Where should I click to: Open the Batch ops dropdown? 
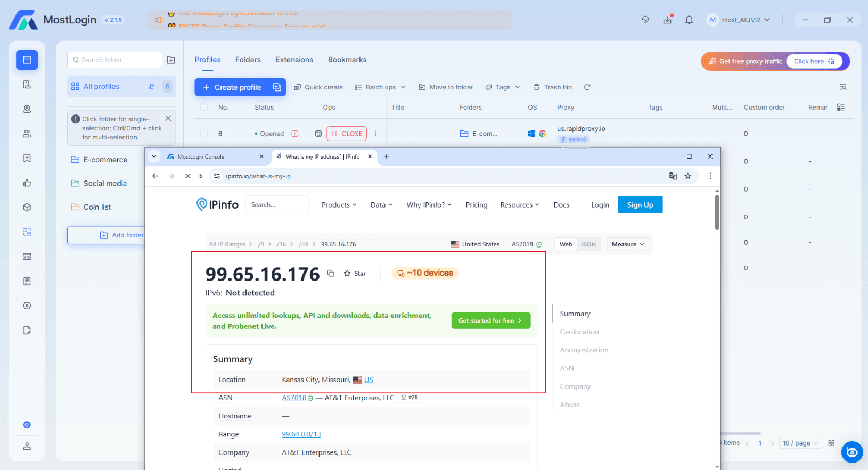click(x=380, y=87)
